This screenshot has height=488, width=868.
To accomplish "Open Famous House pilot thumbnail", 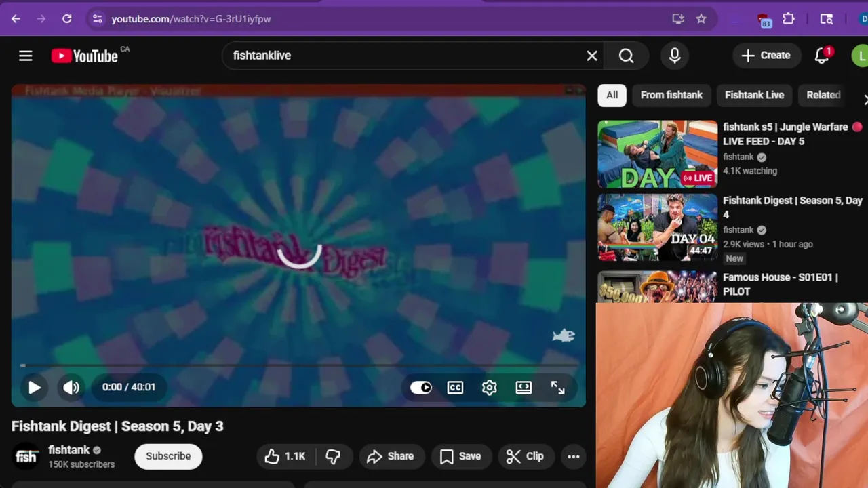I will coord(657,287).
